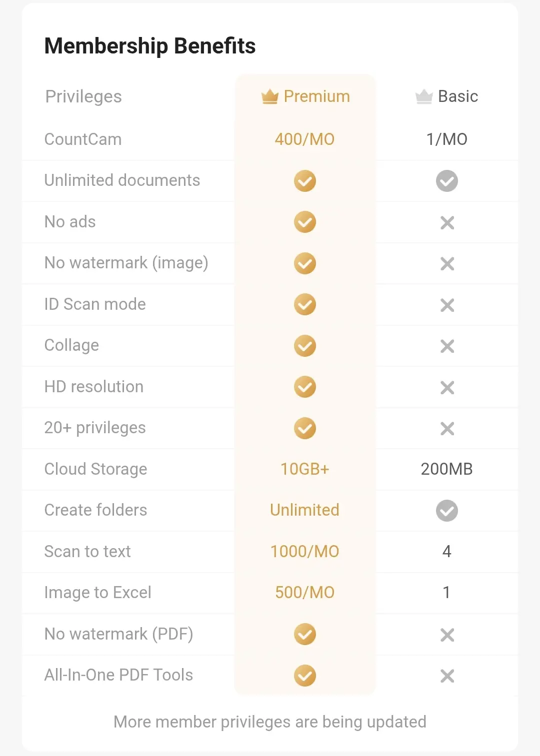This screenshot has width=540, height=756.
Task: Click the Membership Benefits heading
Action: coord(150,46)
